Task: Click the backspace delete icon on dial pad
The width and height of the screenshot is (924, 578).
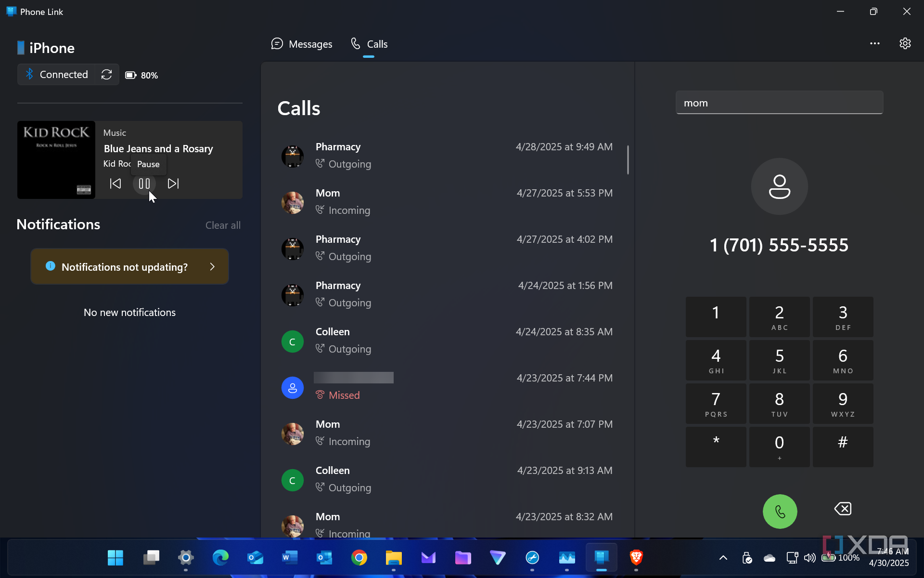Action: (x=843, y=509)
